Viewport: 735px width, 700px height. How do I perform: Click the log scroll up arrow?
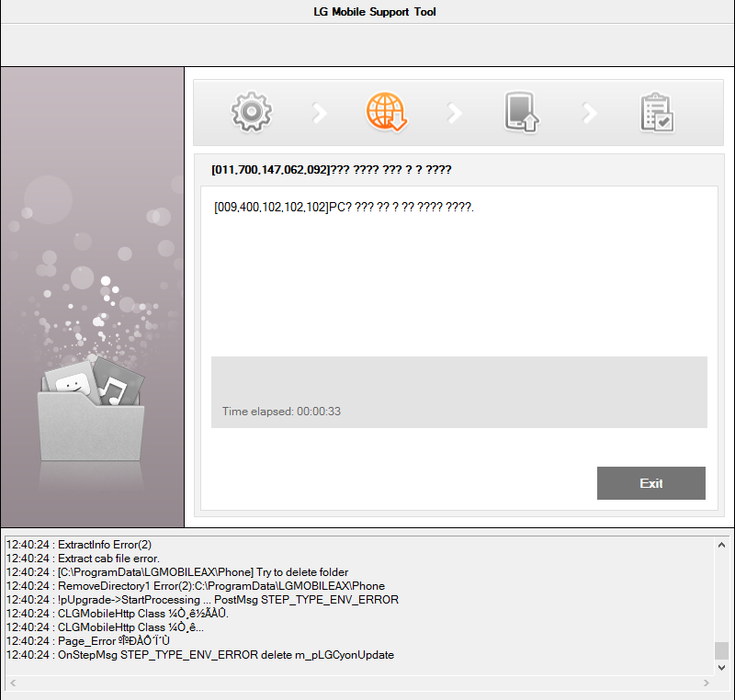point(721,545)
